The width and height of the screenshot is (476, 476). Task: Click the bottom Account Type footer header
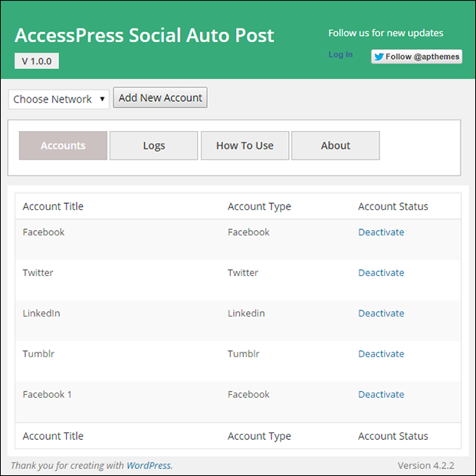[260, 436]
